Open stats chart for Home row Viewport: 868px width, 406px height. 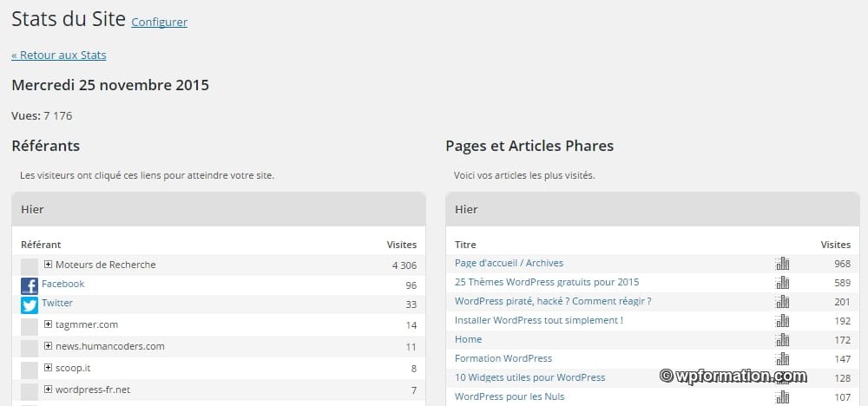point(783,339)
